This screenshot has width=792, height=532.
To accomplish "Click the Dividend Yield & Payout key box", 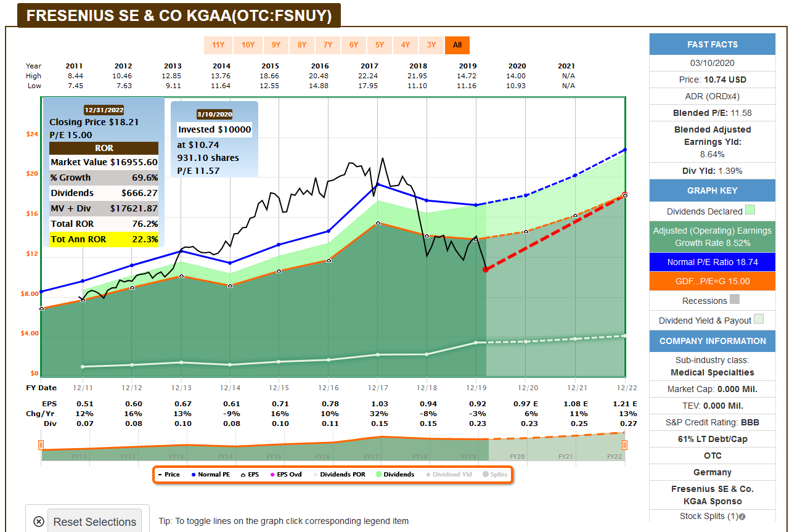I will [759, 319].
